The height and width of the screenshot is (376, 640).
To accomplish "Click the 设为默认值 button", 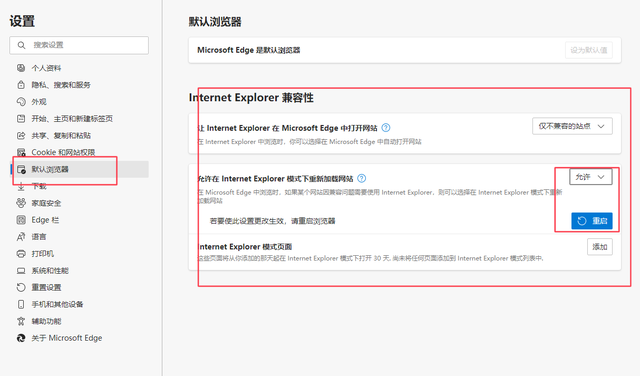I will pos(589,50).
